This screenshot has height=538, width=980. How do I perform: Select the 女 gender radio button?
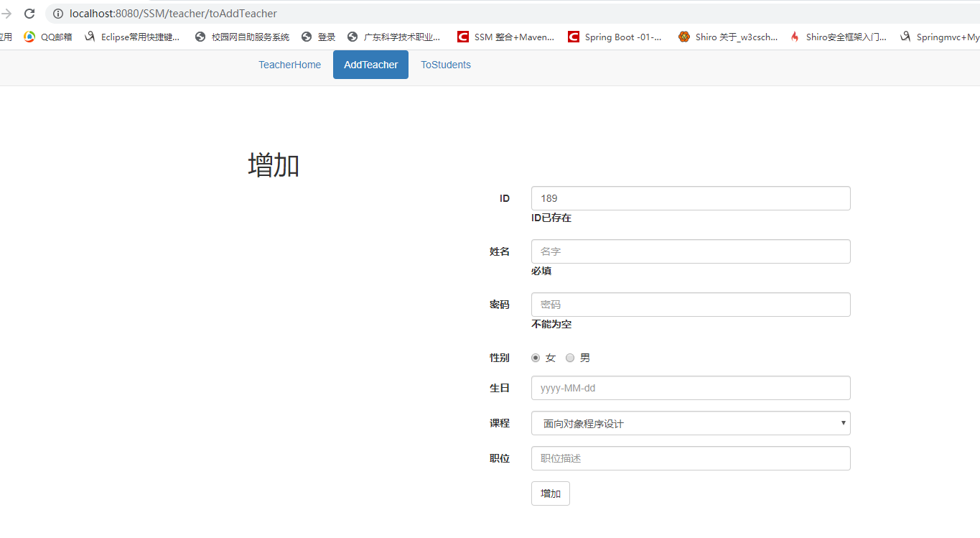(536, 357)
